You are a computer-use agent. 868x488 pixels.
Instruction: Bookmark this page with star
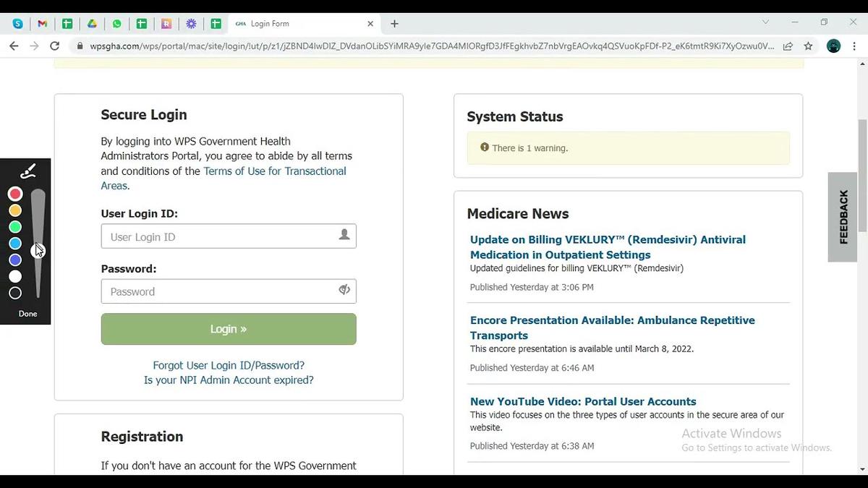pyautogui.click(x=808, y=46)
